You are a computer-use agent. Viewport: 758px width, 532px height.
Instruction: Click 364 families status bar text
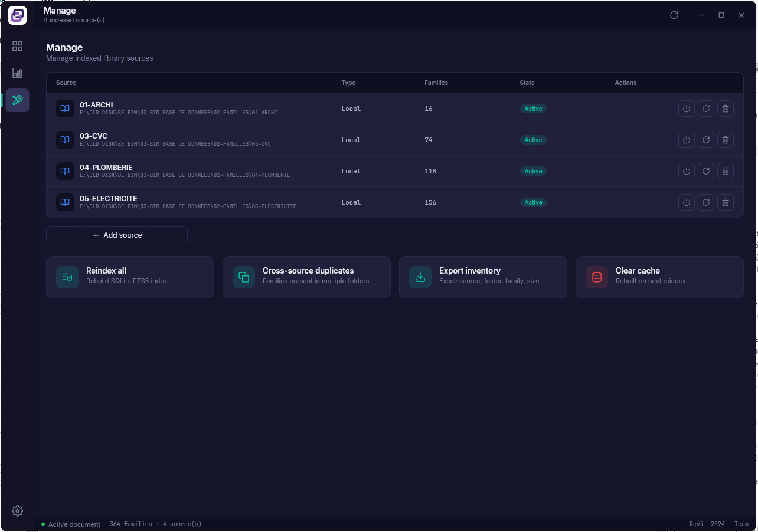pyautogui.click(x=130, y=524)
